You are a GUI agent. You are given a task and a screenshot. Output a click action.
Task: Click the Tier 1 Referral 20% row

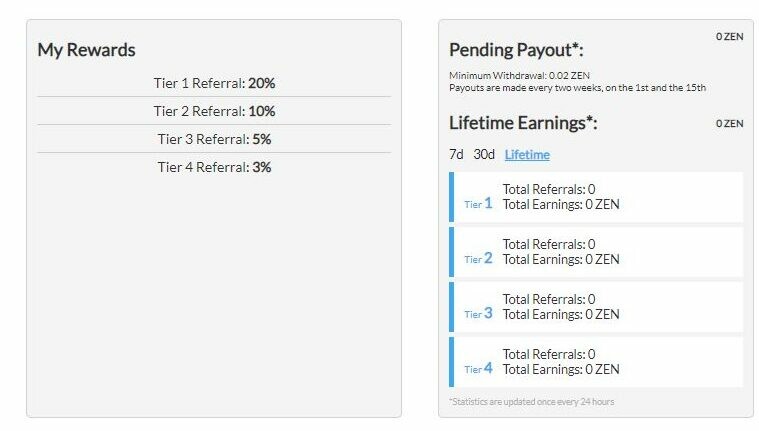click(214, 83)
